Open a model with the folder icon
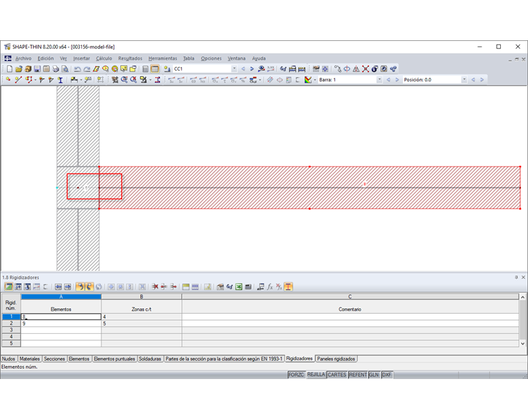The image size is (528, 420). click(19, 69)
